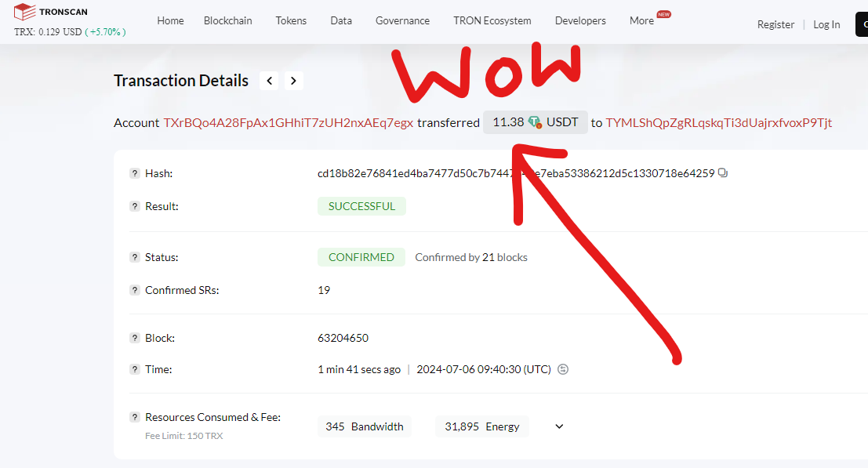Click the help icon next to Block
This screenshot has width=868, height=468.
pos(135,338)
